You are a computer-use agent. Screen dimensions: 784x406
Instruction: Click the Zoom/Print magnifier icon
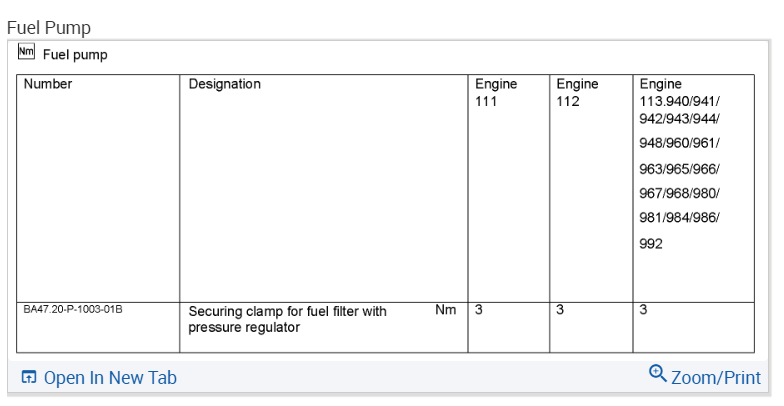pos(657,374)
